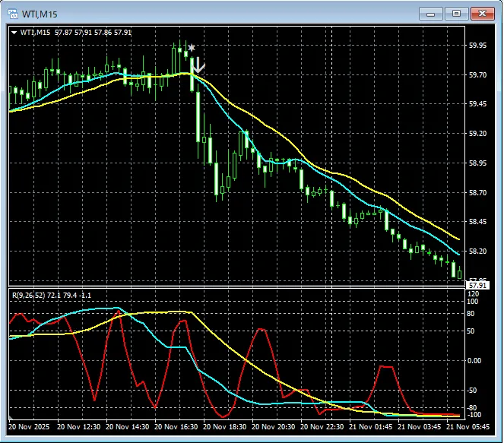This screenshot has height=443, width=504.
Task: Click the OHLC text 57.87 57.91 57.86 57.91
Action: tap(94, 33)
